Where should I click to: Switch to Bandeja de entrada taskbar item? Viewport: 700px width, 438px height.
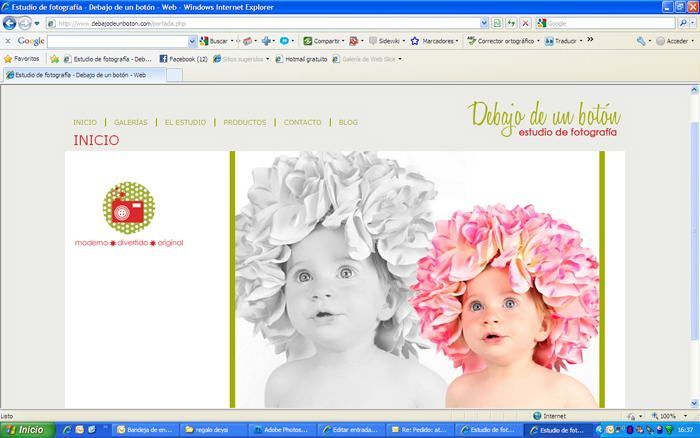pyautogui.click(x=145, y=430)
